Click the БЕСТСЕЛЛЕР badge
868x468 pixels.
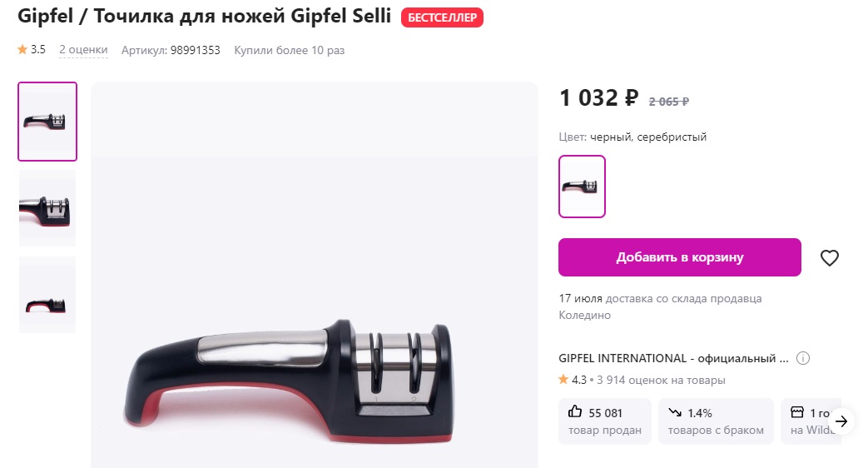pos(442,17)
